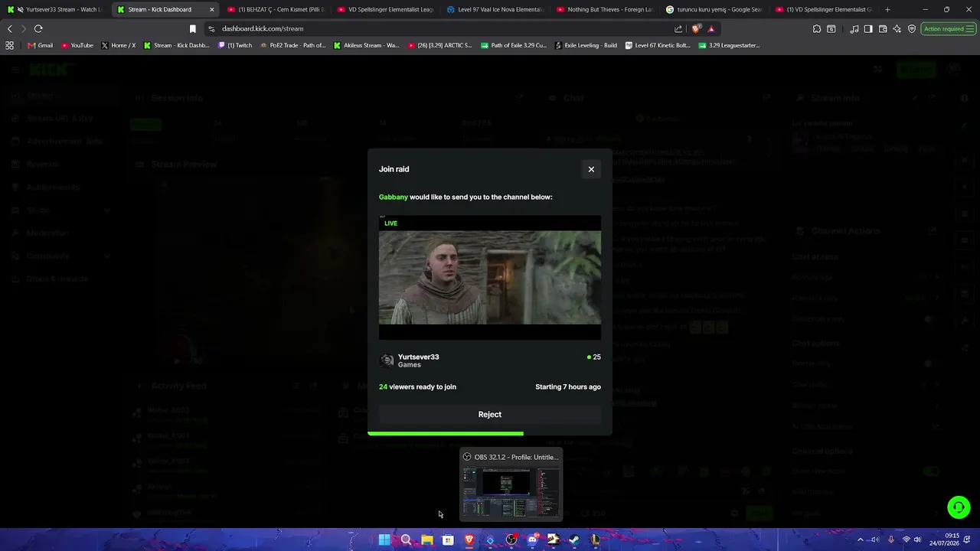The width and height of the screenshot is (980, 551).
Task: Open the Brave Rewards triangle icon
Action: (711, 29)
